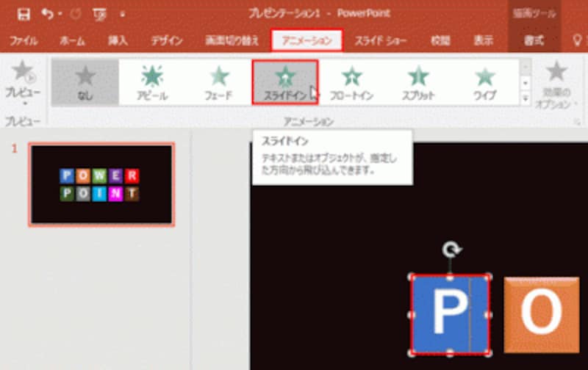Open the Undo history dropdown arrow

[60, 14]
